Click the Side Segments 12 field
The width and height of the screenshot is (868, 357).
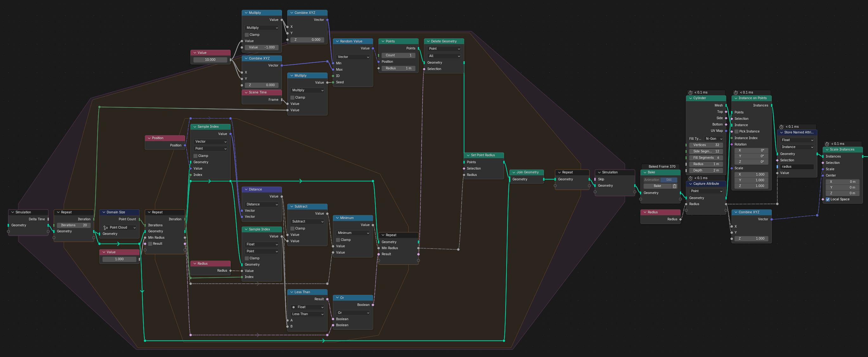pyautogui.click(x=706, y=151)
